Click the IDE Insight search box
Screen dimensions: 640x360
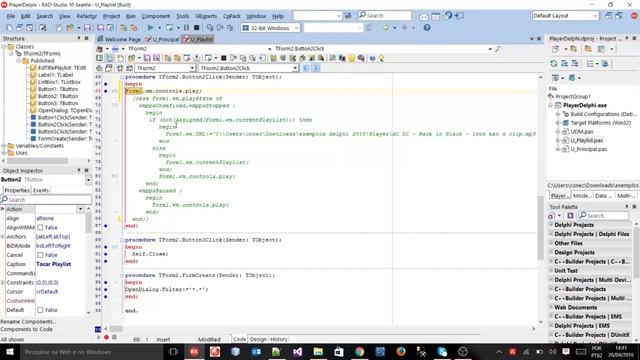click(385, 16)
